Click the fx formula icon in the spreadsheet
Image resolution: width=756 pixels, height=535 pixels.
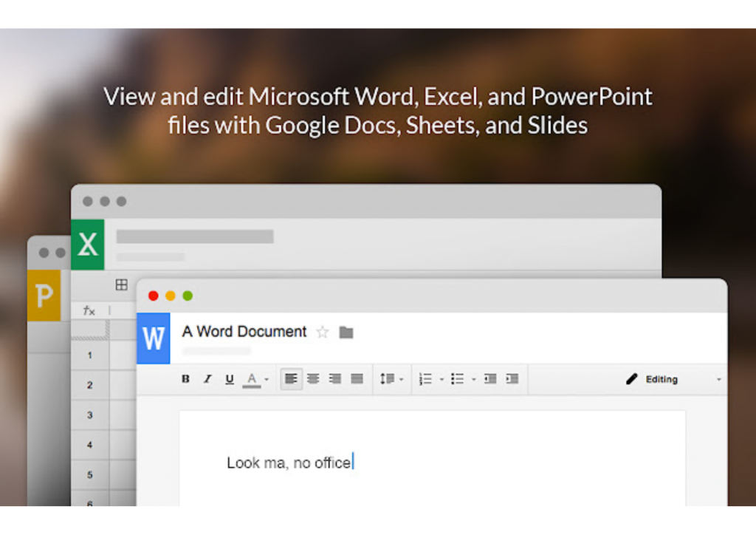[89, 310]
